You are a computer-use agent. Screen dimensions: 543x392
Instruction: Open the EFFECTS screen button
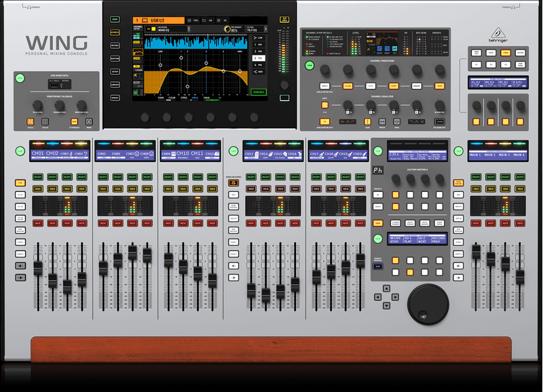pos(115,33)
